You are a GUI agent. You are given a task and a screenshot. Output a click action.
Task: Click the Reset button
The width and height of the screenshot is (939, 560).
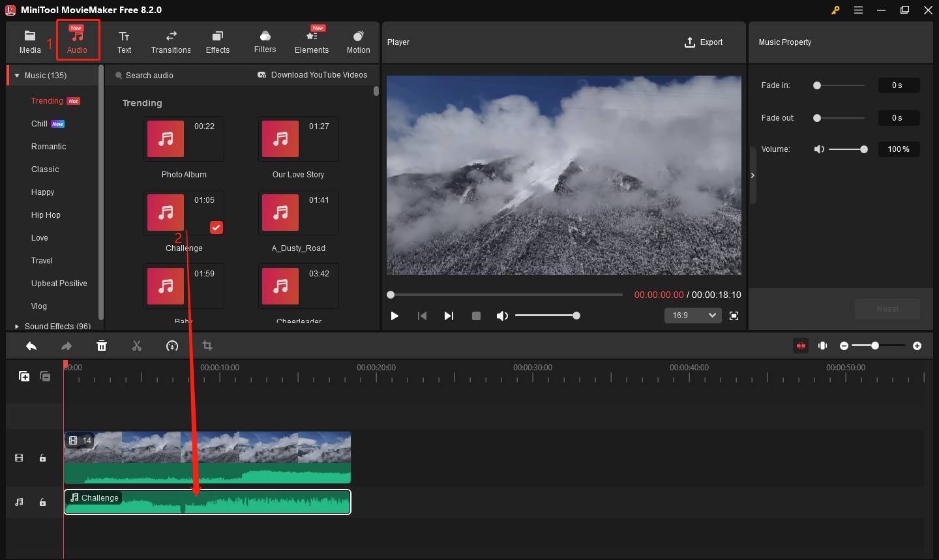click(x=887, y=309)
